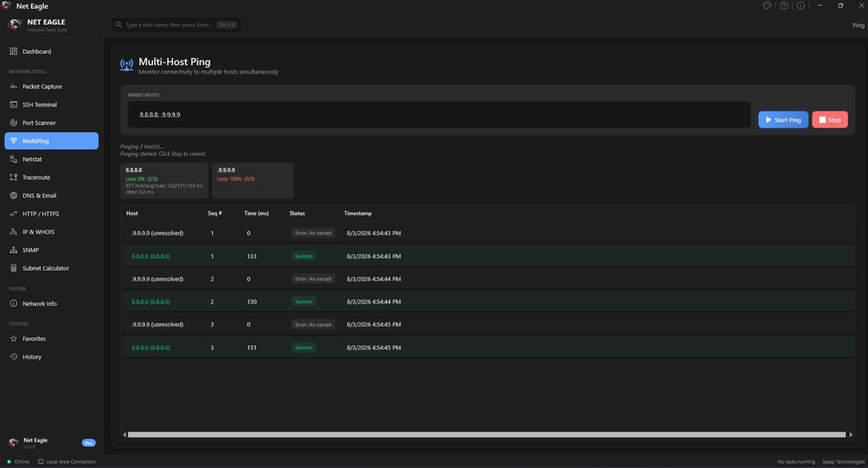Select the Port Scanner radar icon
Screen dimensions: 868x468
click(x=13, y=123)
